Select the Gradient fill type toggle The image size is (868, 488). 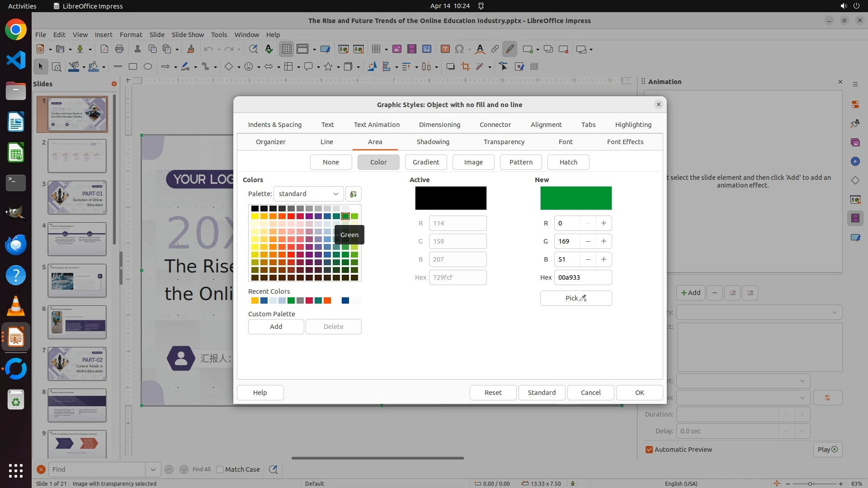[425, 162]
